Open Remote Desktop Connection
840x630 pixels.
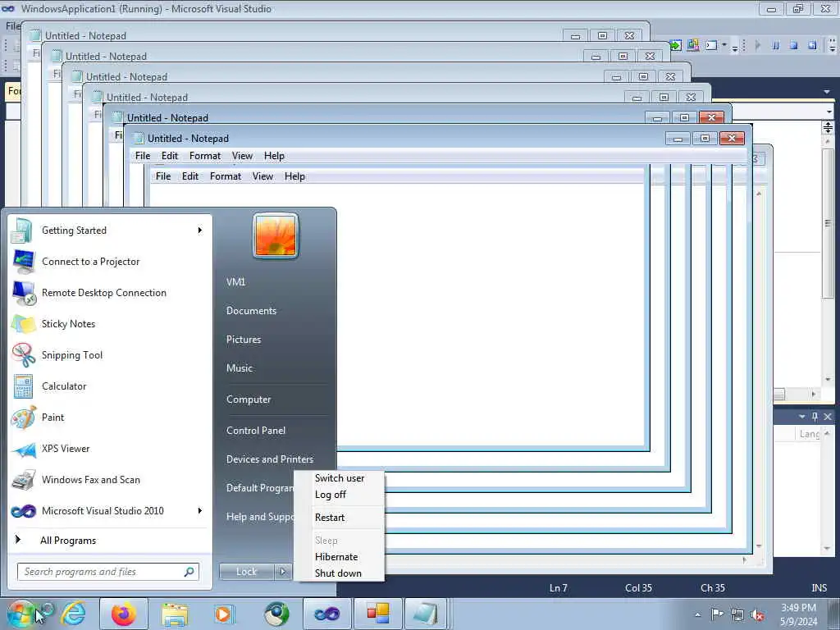click(x=110, y=293)
